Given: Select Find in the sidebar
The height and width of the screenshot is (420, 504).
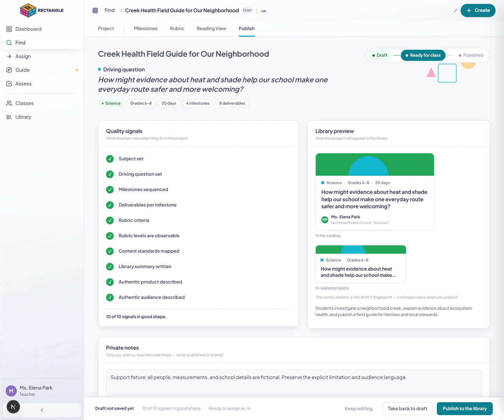Looking at the screenshot, I should pyautogui.click(x=42, y=43).
